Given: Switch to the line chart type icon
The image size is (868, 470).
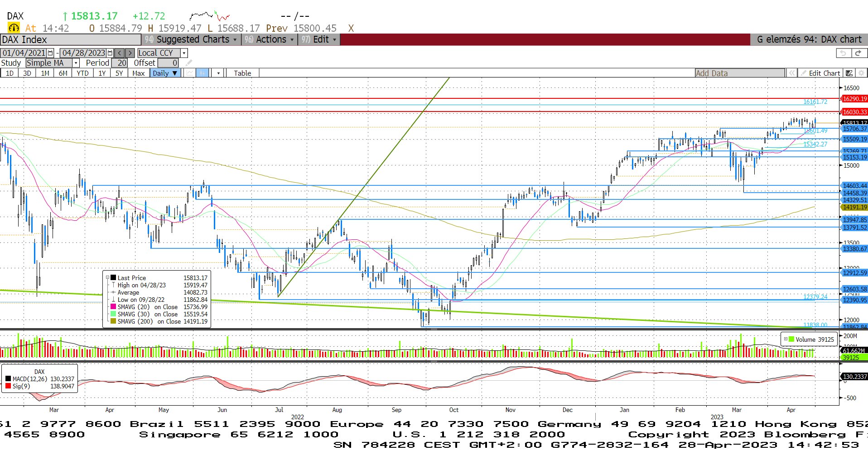Looking at the screenshot, I should click(x=190, y=73).
